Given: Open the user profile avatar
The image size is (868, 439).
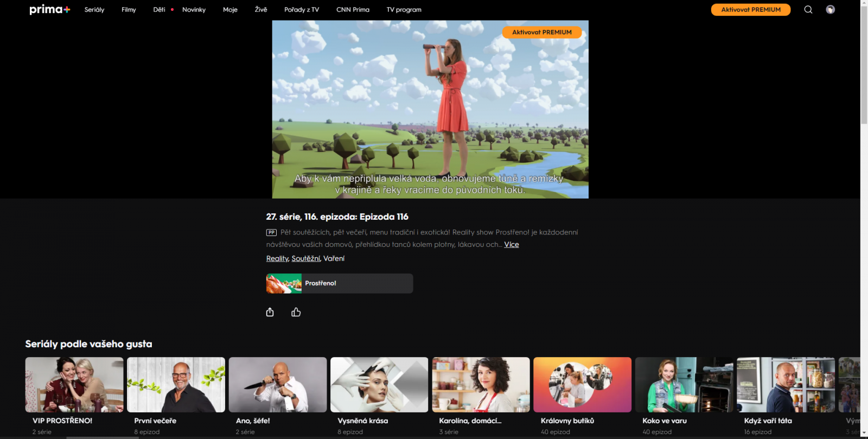Looking at the screenshot, I should click(x=831, y=10).
